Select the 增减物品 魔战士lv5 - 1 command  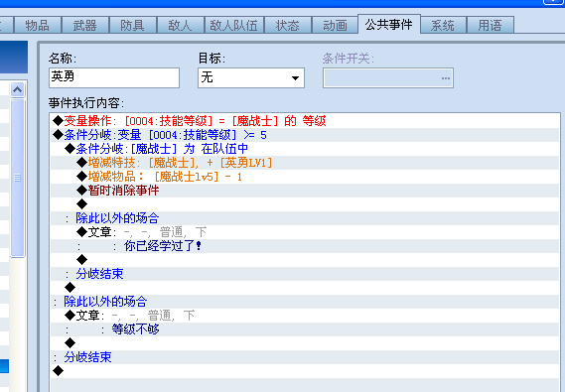tap(305, 177)
